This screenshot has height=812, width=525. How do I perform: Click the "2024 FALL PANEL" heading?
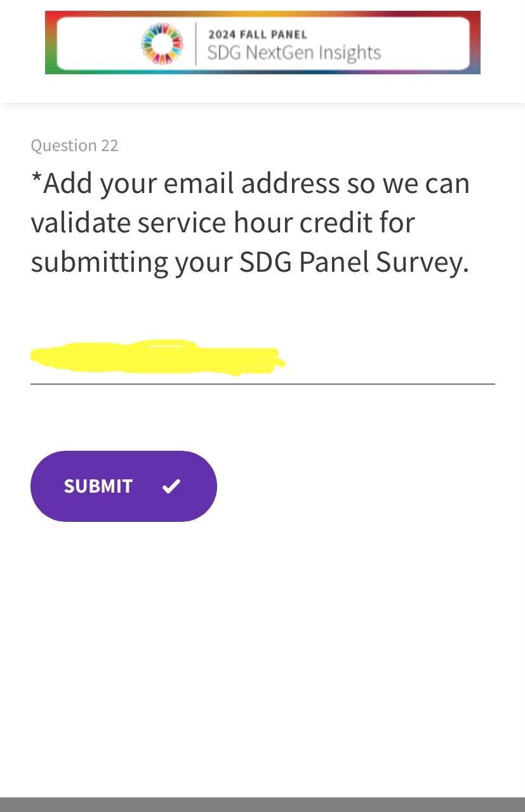[x=257, y=34]
